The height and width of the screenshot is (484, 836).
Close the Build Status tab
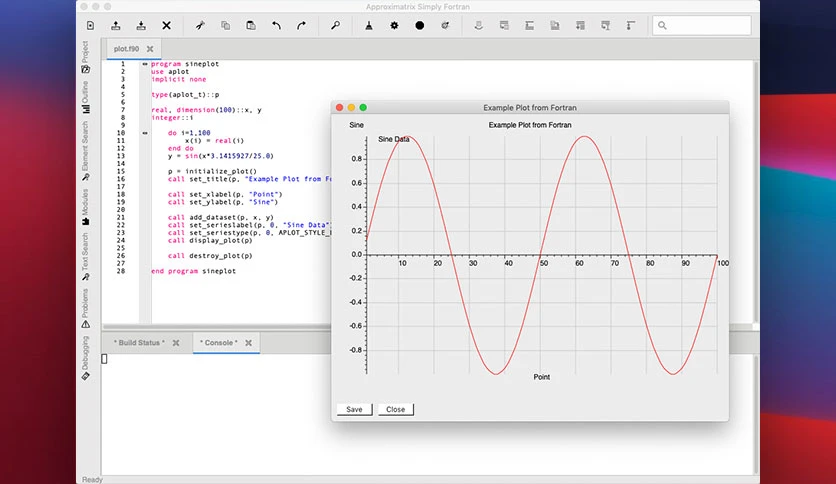click(x=176, y=343)
